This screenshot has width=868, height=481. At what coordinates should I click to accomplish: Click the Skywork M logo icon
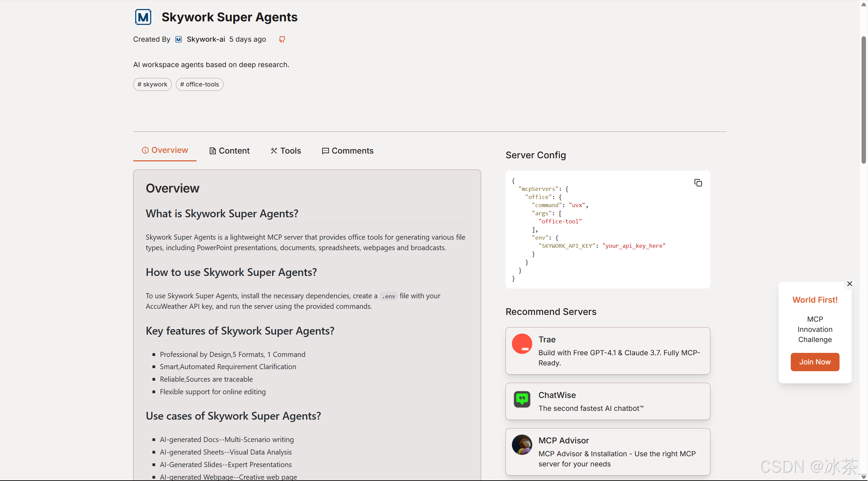pos(143,17)
